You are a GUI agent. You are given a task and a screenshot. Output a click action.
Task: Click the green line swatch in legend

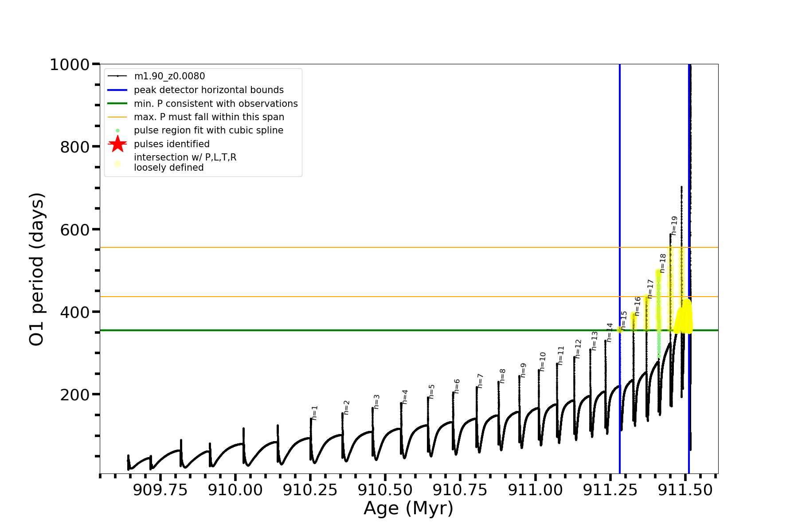pyautogui.click(x=117, y=104)
